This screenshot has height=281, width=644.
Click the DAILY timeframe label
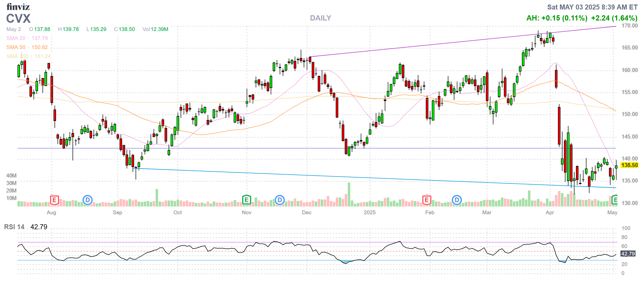(x=320, y=18)
